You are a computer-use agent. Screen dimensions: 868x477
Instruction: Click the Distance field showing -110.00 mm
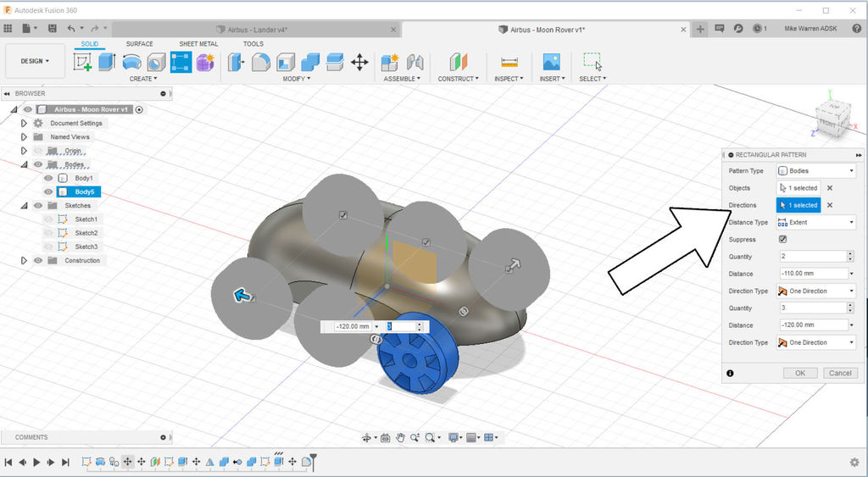click(814, 274)
